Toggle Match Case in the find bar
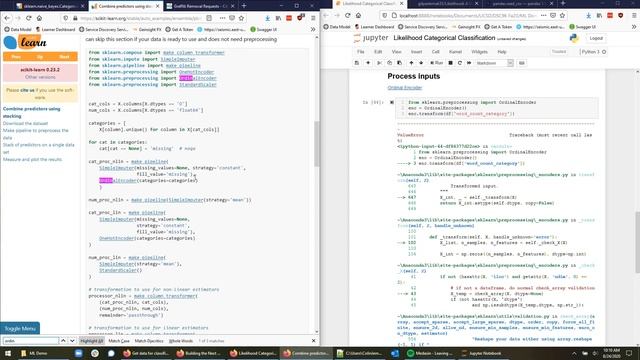Image resolution: width=640 pixels, height=360 pixels. point(119,341)
